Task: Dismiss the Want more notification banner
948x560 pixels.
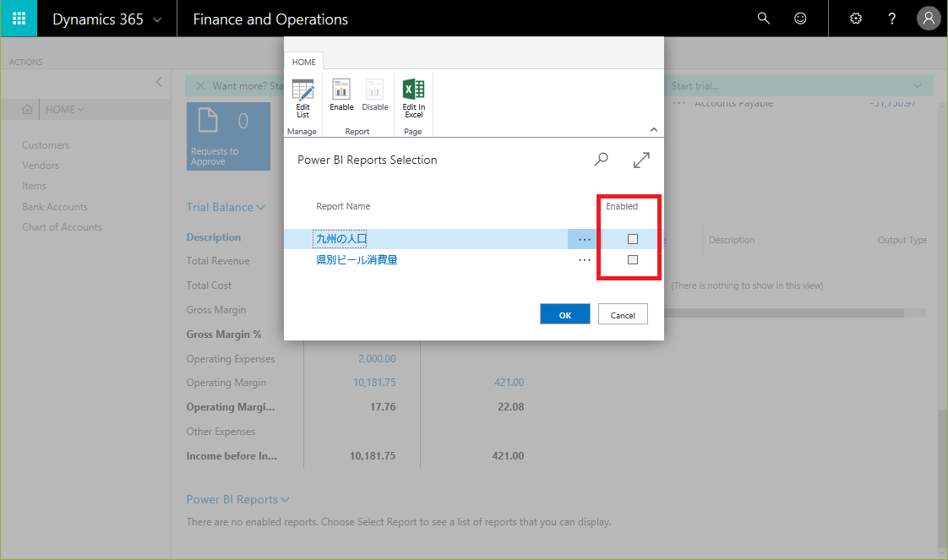Action: [x=201, y=86]
